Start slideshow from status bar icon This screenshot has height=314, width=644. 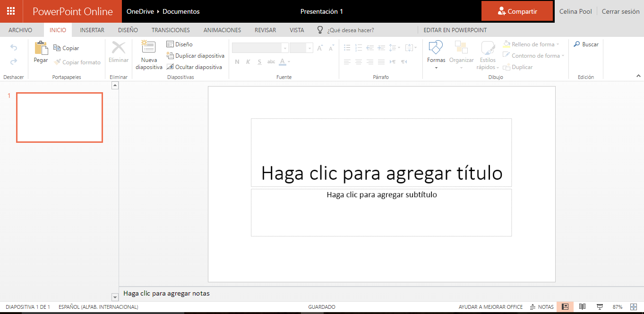(x=600, y=307)
